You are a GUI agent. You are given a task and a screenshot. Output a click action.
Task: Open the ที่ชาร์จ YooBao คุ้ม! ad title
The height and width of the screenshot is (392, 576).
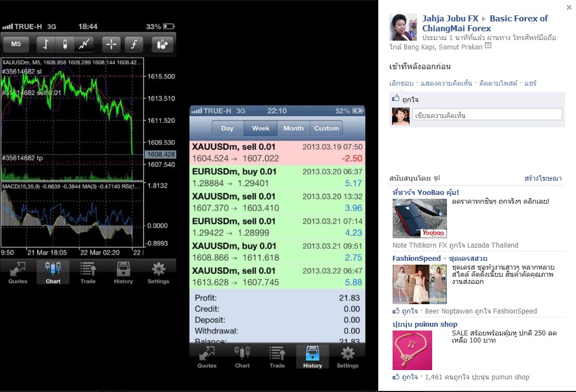[426, 192]
